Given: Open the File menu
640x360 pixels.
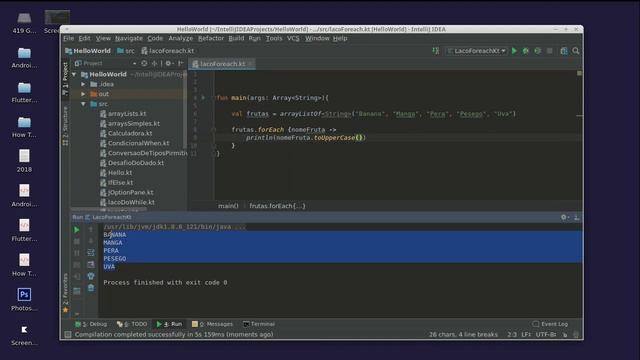Looking at the screenshot, I should [69, 38].
